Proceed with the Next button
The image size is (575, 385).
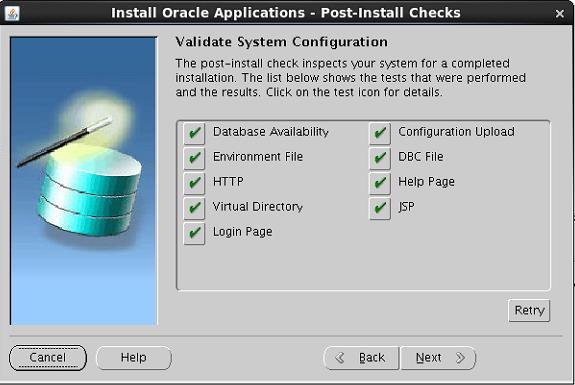point(438,358)
